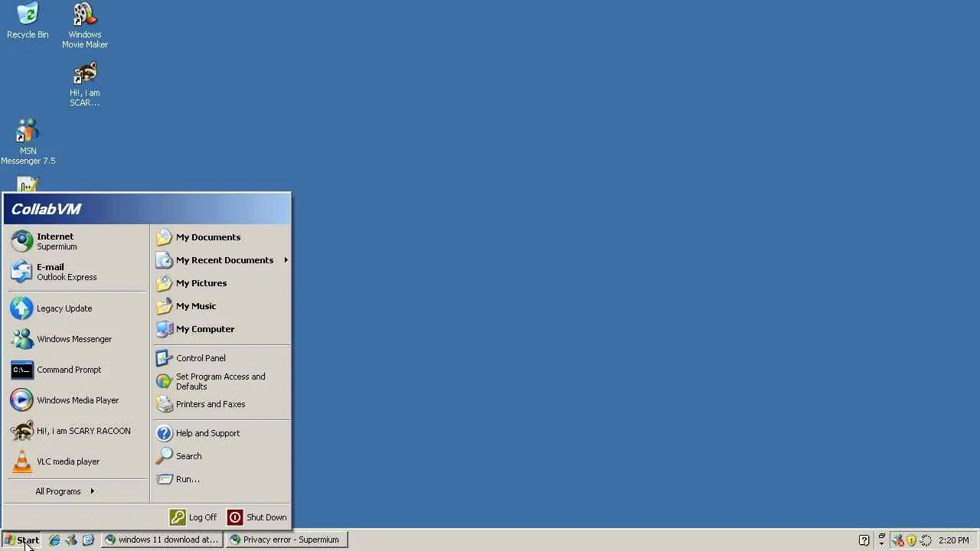This screenshot has width=980, height=551.
Task: Open My Computer from Start menu
Action: point(221,329)
